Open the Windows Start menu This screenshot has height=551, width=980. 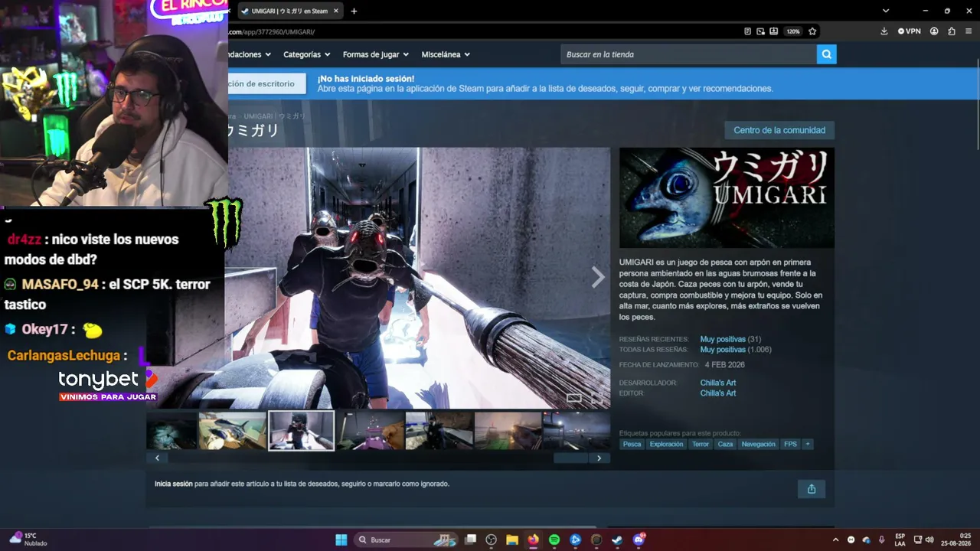click(341, 540)
